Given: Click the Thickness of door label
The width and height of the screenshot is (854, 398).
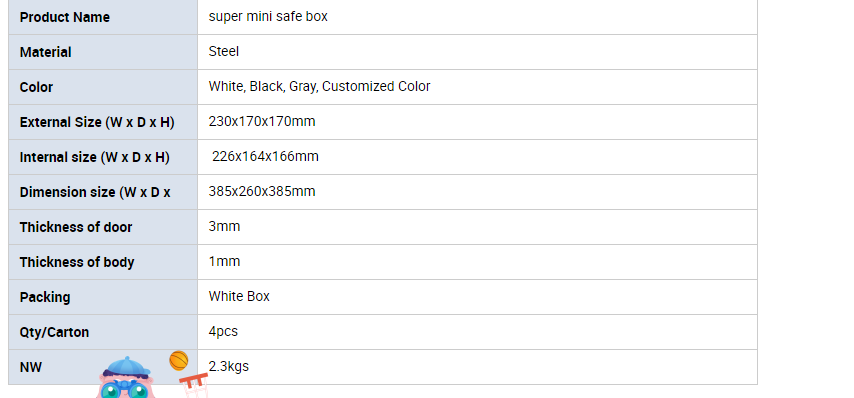Looking at the screenshot, I should [76, 227].
